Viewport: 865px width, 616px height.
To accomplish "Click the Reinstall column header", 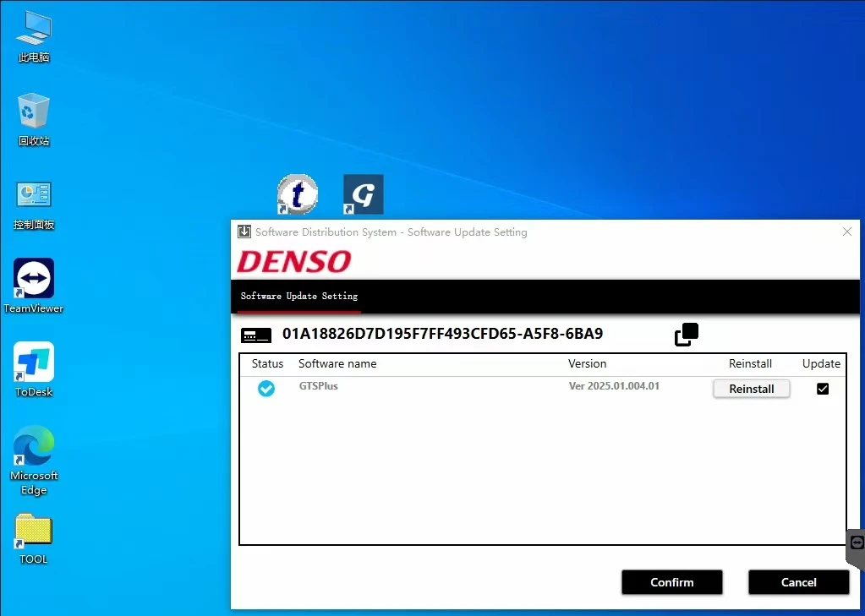I will 750,363.
